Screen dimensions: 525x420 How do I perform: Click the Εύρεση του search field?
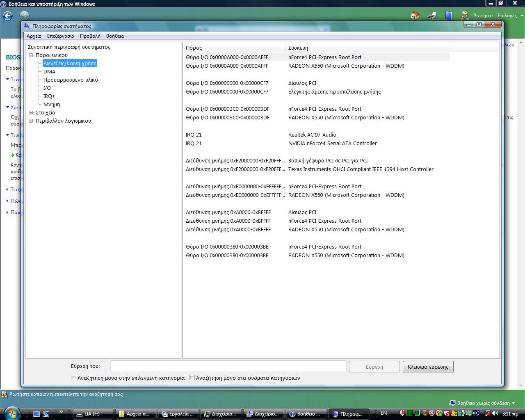tap(228, 366)
